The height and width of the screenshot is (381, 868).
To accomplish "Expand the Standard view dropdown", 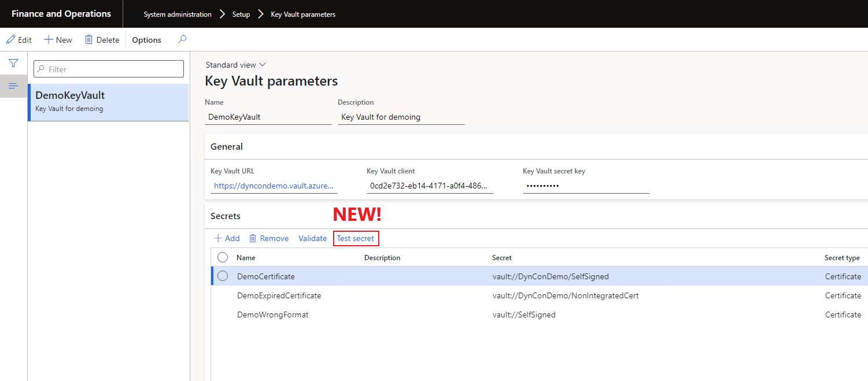I will pyautogui.click(x=235, y=65).
